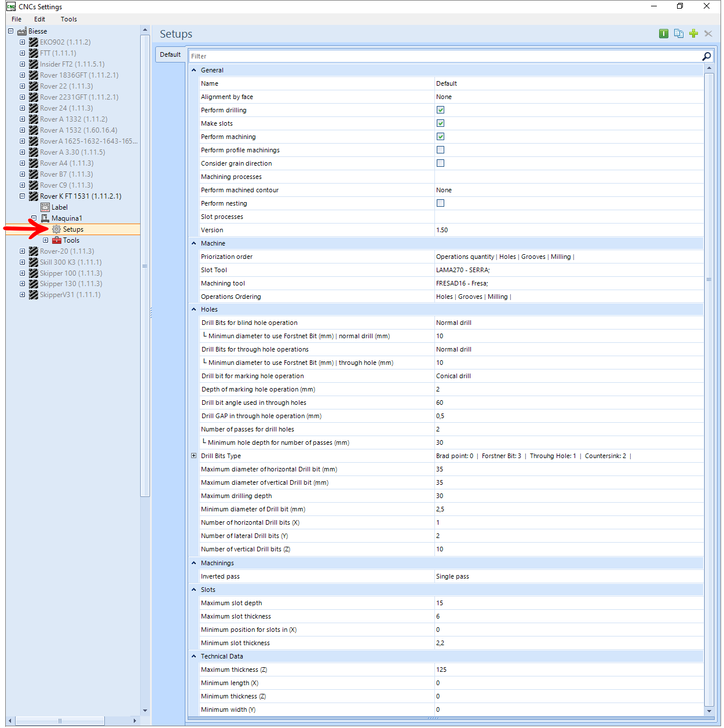Image resolution: width=724 pixels, height=728 pixels.
Task: Click the Label icon under Rover K FT
Action: (x=45, y=207)
